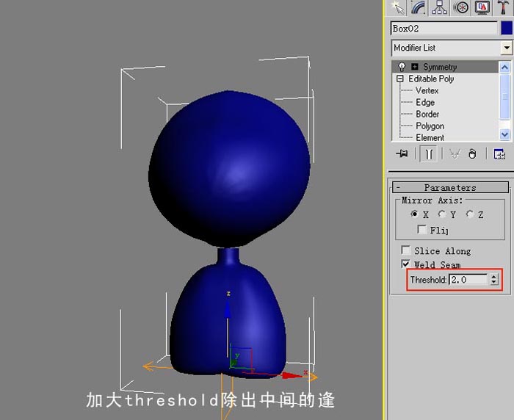This screenshot has width=514, height=420.
Task: Decrease Threshold with spinner down arrow
Action: (493, 283)
